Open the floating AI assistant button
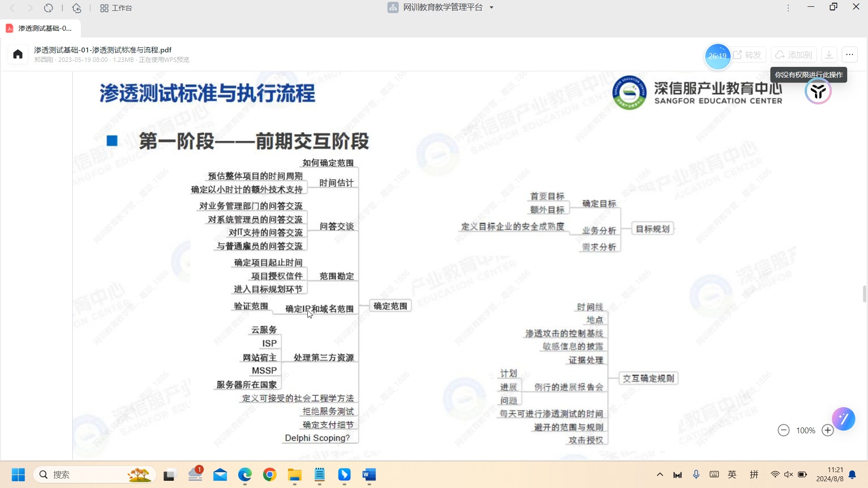Screen dimensions: 868x488 [844, 419]
